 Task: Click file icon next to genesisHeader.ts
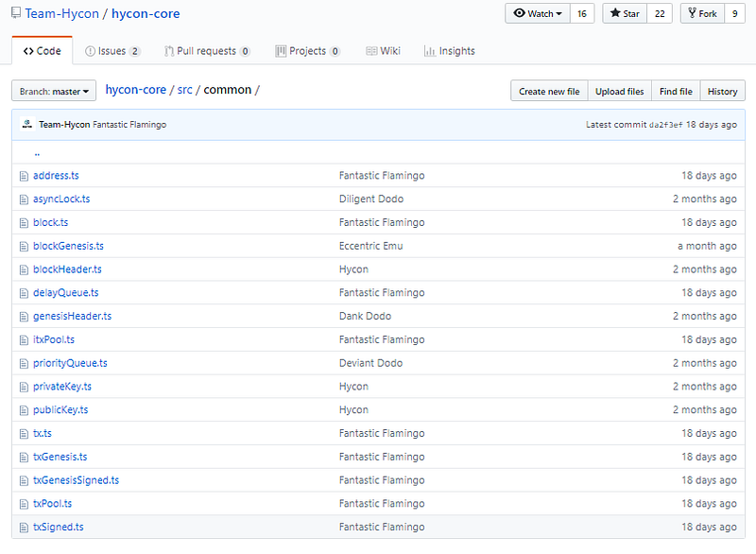25,317
